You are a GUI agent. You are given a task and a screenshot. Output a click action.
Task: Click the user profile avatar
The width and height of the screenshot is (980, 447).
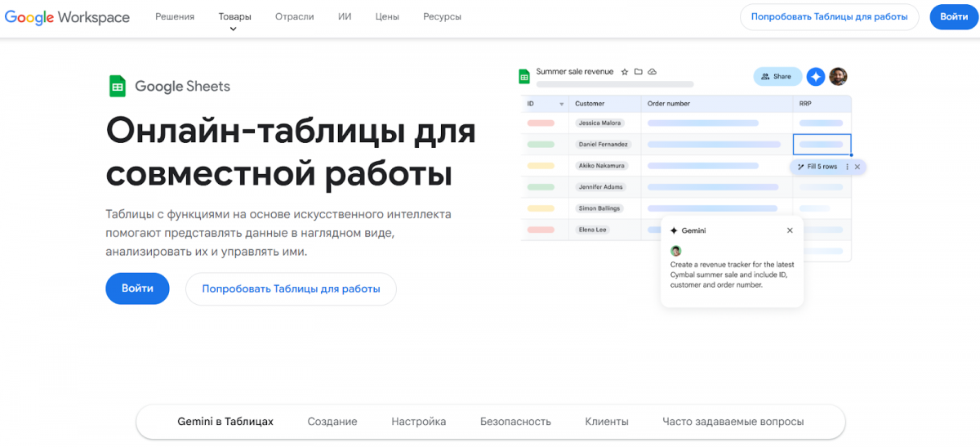point(838,77)
